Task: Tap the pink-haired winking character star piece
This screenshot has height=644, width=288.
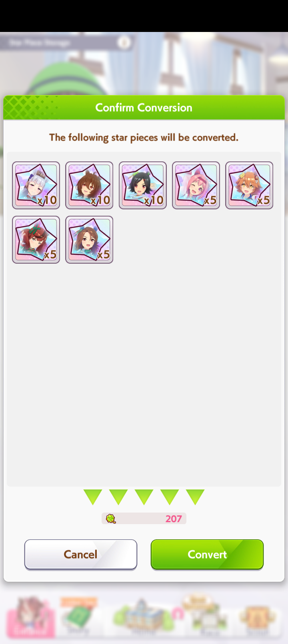Action: tap(196, 185)
